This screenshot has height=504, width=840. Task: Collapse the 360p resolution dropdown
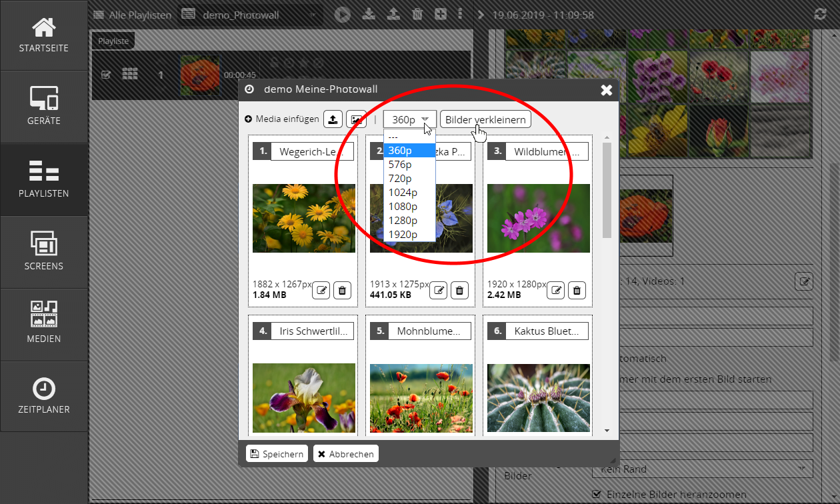click(410, 119)
